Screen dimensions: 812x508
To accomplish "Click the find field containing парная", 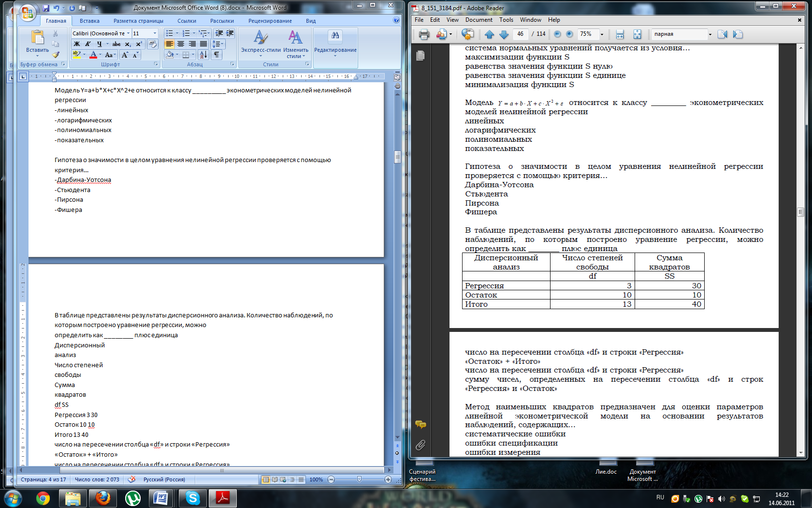I will click(679, 34).
